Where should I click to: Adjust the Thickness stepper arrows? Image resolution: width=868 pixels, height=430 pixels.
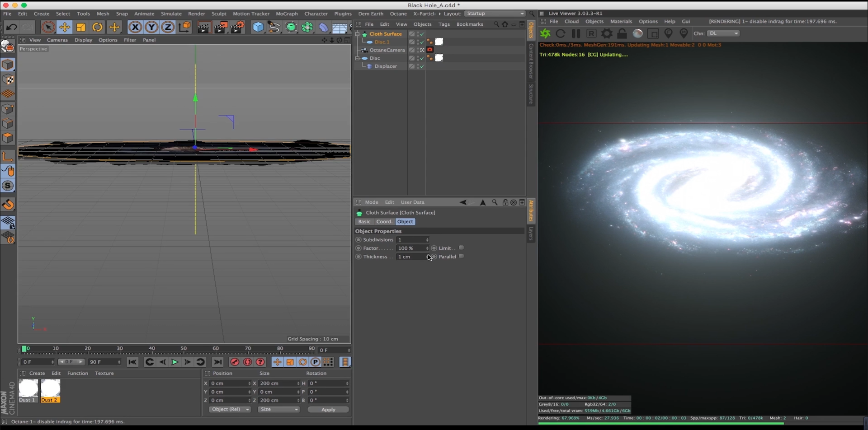427,257
